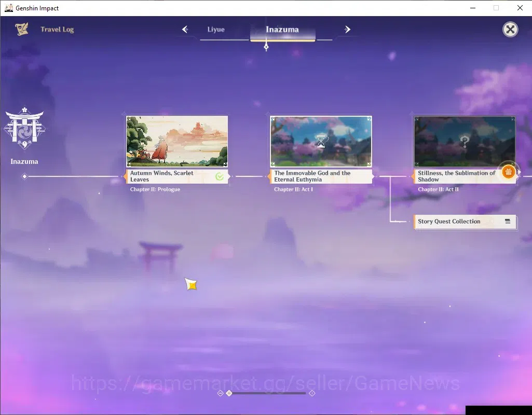Image resolution: width=532 pixels, height=415 pixels.
Task: Click the Inazuma label under the emblem
Action: 24,161
